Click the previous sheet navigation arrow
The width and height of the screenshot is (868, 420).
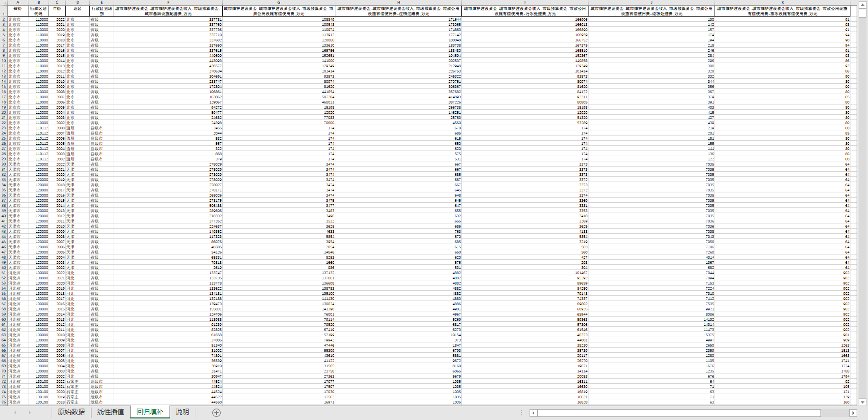15,412
